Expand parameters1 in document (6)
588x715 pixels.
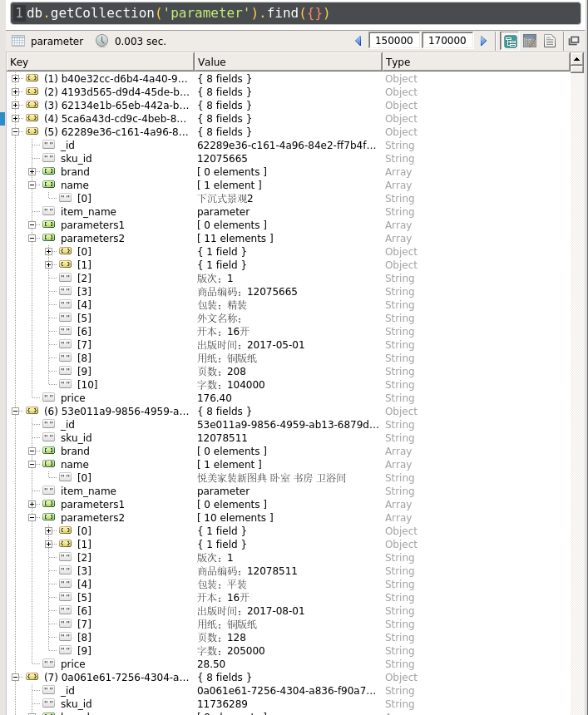(32, 505)
